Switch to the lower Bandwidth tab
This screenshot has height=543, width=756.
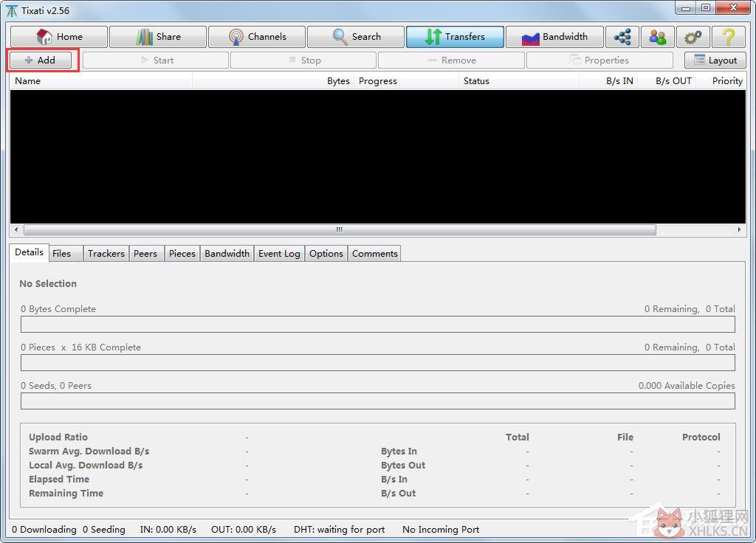[227, 254]
